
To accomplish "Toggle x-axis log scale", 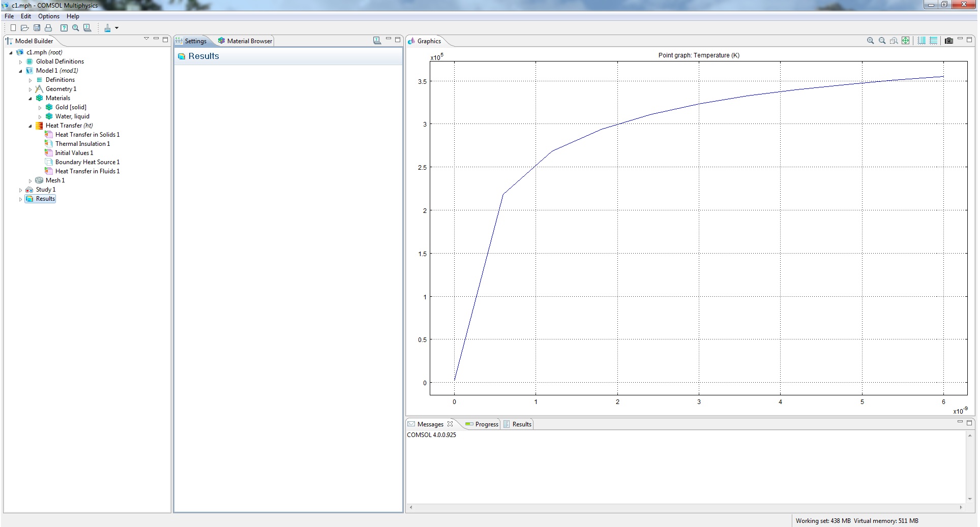I will (x=922, y=41).
